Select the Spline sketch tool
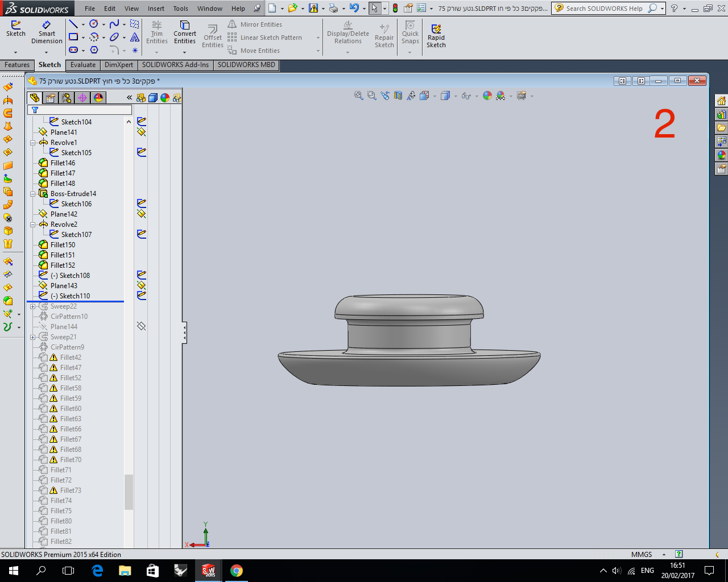Viewport: 728px width, 582px height. pyautogui.click(x=114, y=24)
